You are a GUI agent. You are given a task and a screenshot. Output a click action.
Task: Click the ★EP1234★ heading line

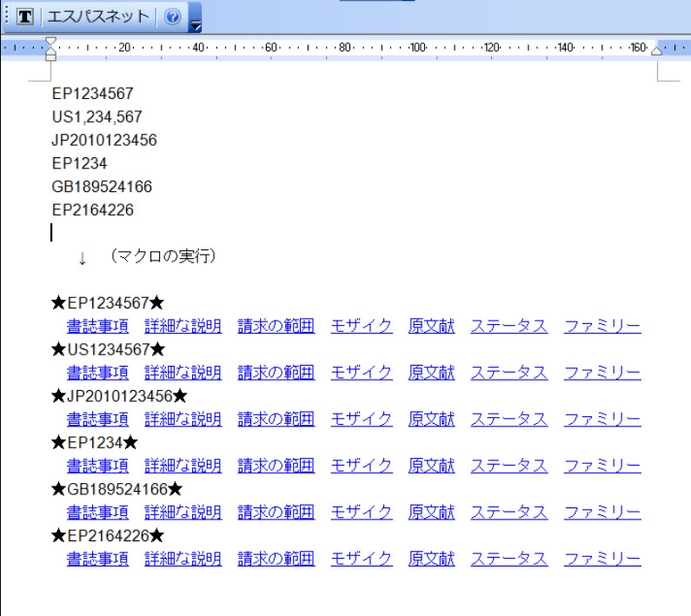(94, 443)
